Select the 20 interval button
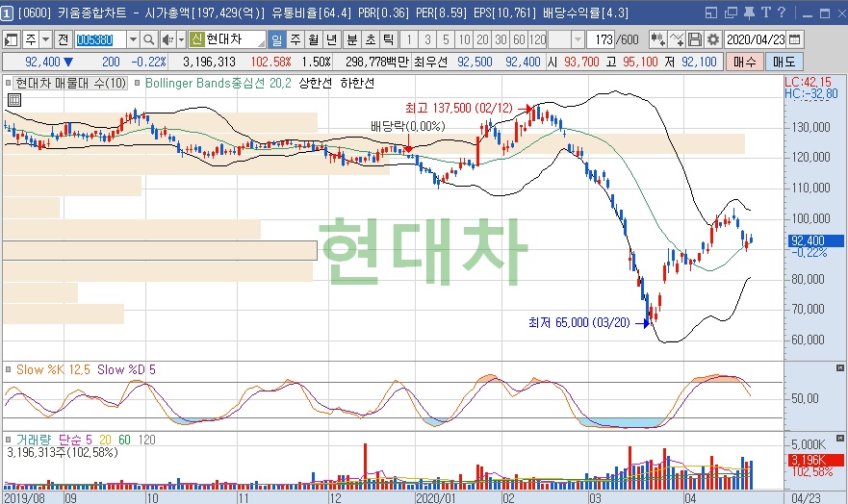This screenshot has height=504, width=848. (x=483, y=39)
